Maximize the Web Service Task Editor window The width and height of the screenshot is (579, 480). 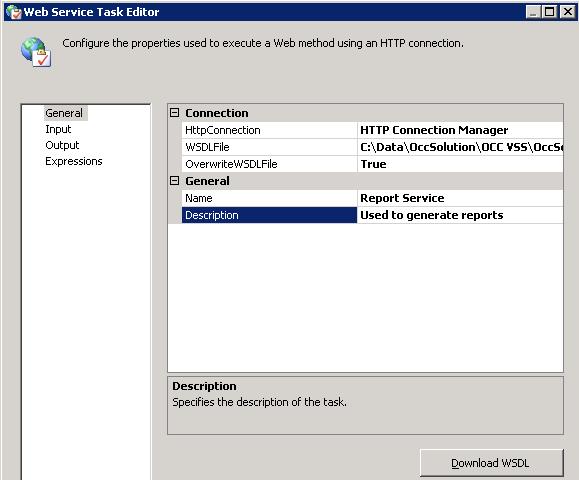click(x=549, y=12)
